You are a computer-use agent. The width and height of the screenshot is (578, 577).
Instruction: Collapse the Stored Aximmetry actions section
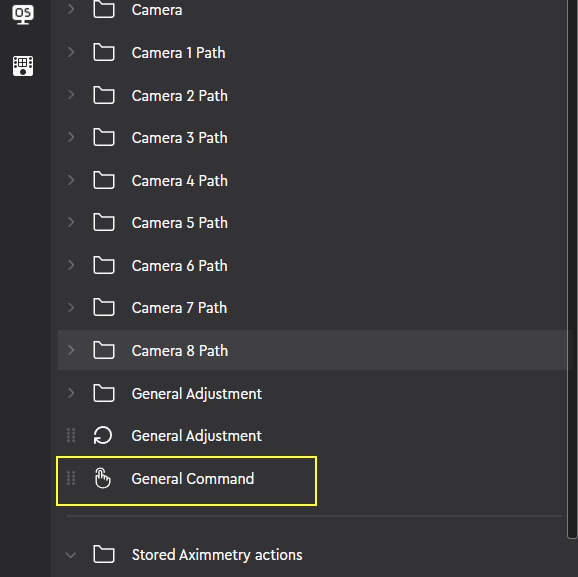[70, 555]
